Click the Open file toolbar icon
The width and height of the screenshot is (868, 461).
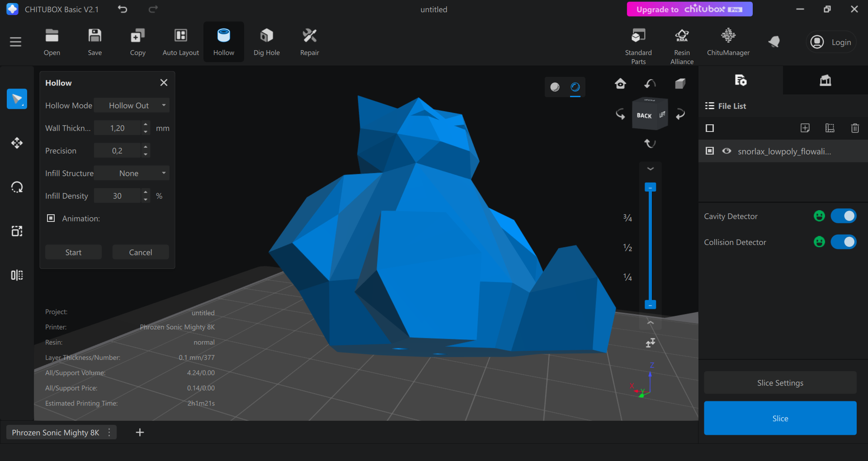tap(52, 42)
